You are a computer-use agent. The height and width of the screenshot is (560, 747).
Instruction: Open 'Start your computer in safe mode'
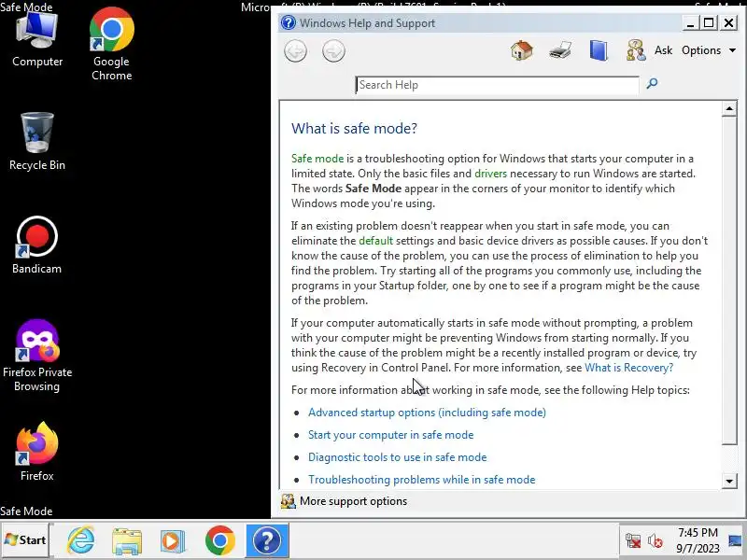(x=390, y=435)
